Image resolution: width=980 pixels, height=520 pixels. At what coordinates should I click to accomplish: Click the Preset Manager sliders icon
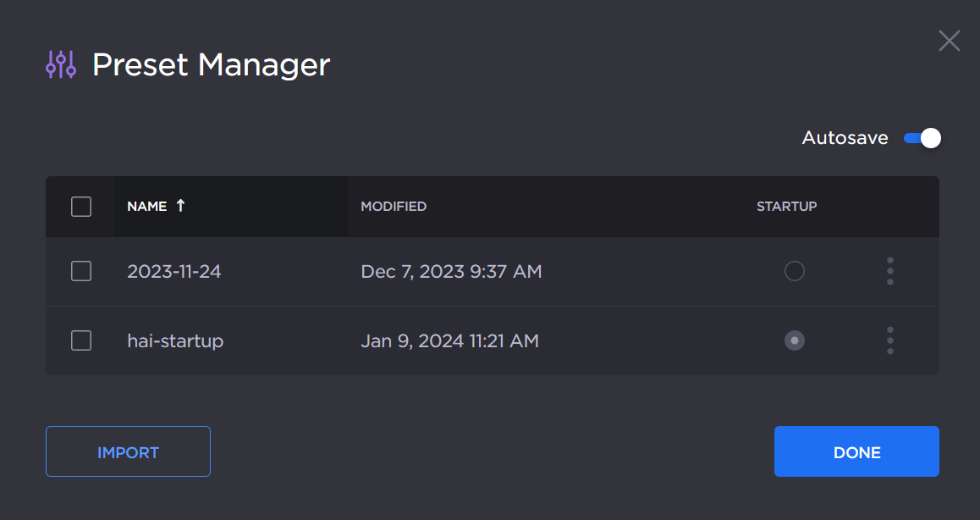click(61, 64)
